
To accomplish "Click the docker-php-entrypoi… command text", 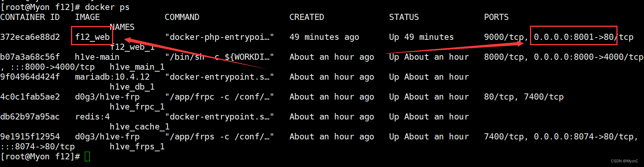I will 220,37.
